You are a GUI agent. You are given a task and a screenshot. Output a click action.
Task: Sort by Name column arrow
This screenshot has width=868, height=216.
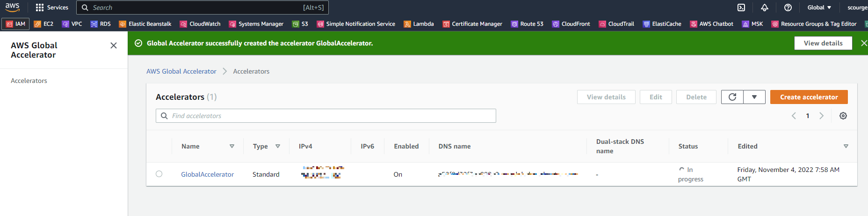[232, 146]
